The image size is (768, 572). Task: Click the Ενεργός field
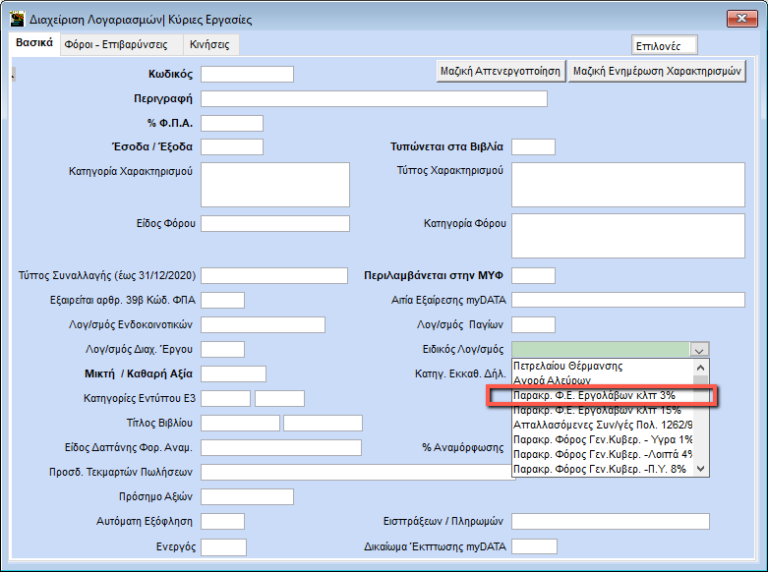[x=223, y=547]
